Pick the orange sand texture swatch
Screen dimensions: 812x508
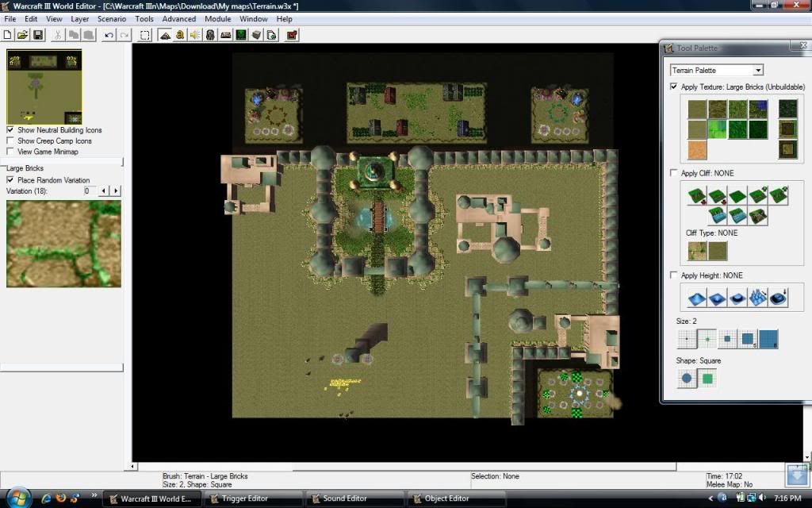coord(697,150)
